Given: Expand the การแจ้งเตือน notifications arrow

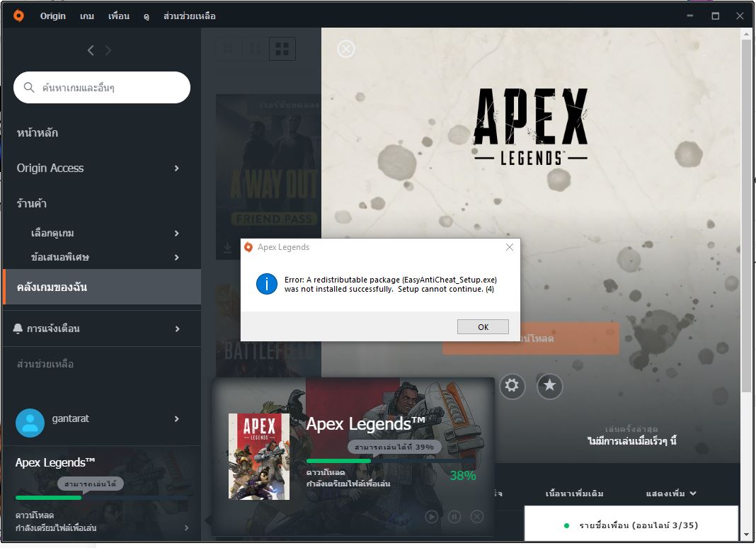Looking at the screenshot, I should tap(177, 329).
